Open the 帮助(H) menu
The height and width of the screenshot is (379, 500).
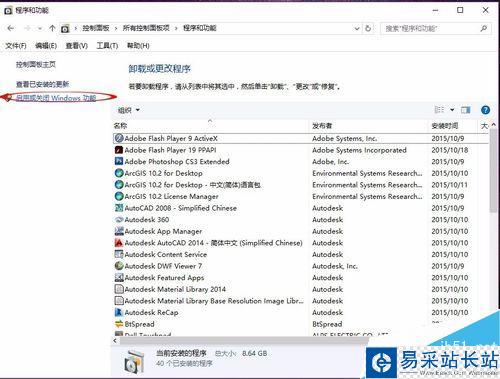click(138, 45)
